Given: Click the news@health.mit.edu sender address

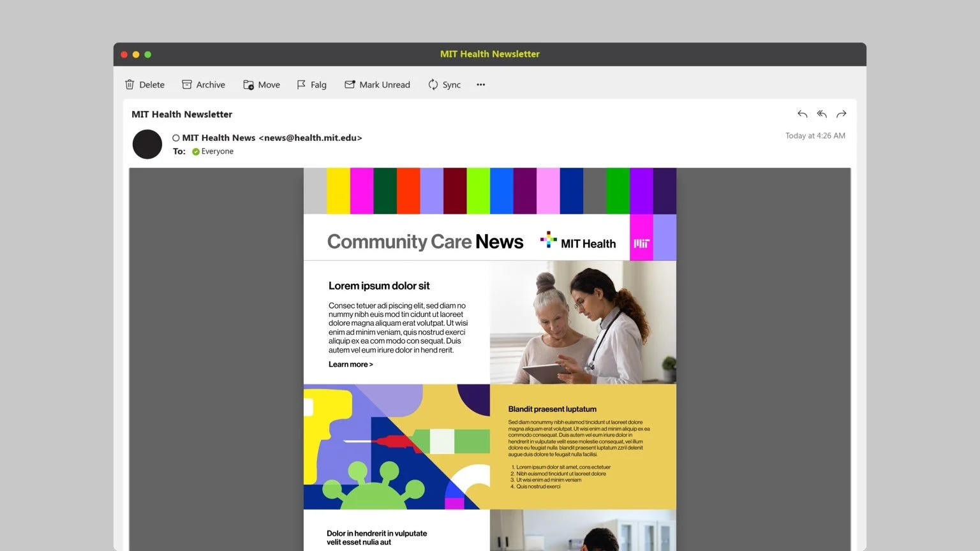Looking at the screenshot, I should [x=311, y=138].
